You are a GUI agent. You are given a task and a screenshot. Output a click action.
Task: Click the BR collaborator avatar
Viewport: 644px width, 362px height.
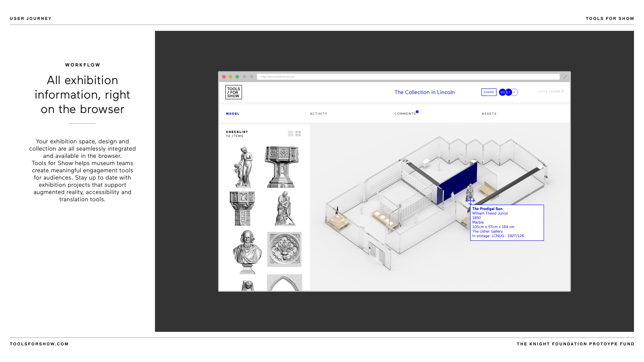[502, 92]
